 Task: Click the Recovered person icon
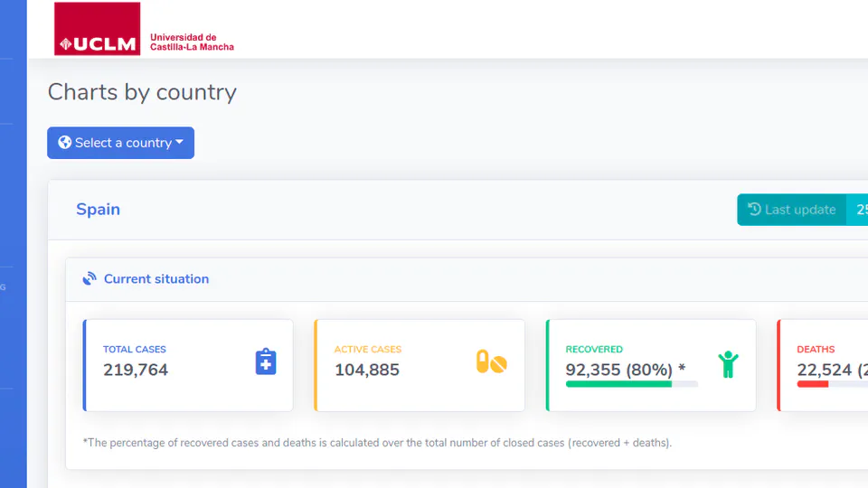[728, 364]
